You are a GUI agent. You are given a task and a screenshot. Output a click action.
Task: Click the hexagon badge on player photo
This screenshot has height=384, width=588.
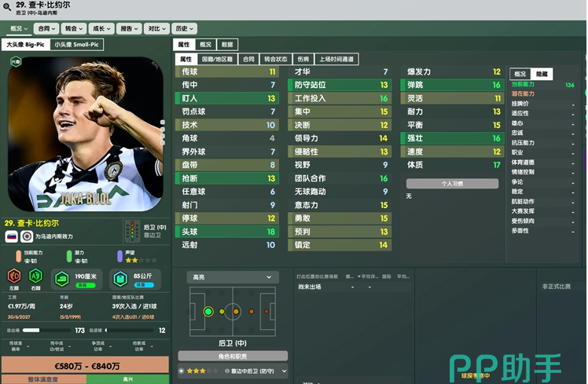tap(16, 63)
